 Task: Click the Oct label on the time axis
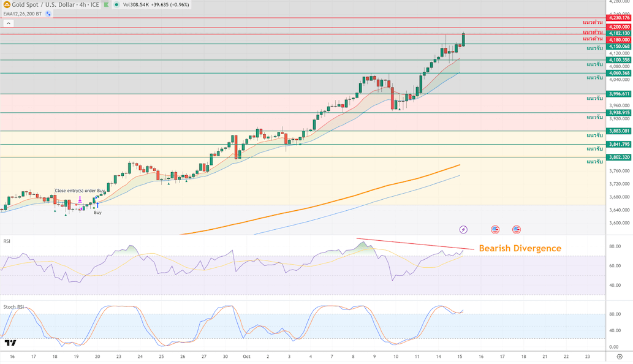point(246,355)
